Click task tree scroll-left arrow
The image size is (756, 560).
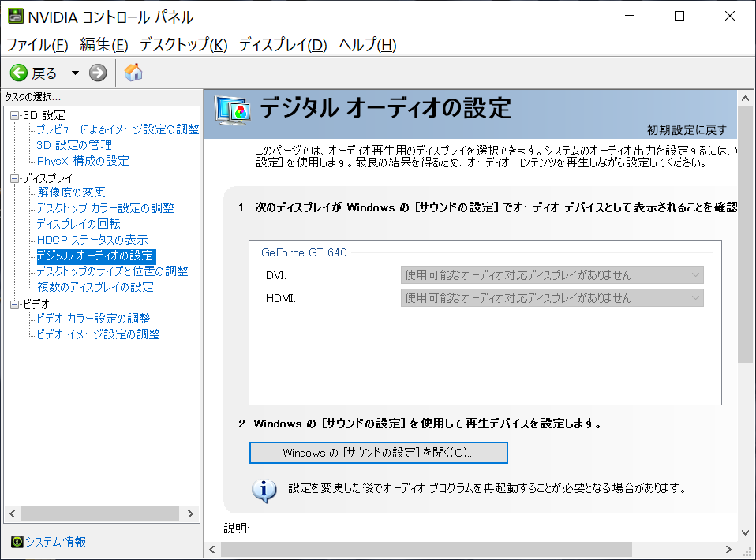pos(13,513)
